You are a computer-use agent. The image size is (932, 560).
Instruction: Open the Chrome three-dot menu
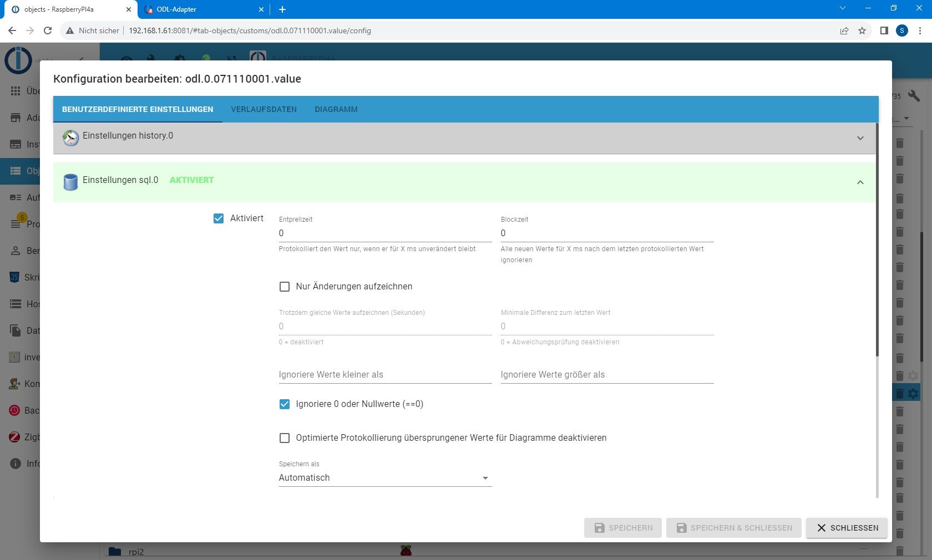pyautogui.click(x=920, y=30)
